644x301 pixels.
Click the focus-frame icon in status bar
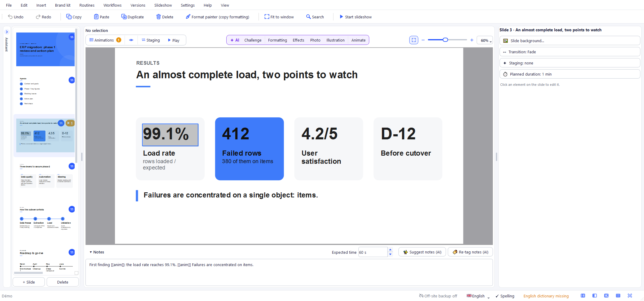pos(630,296)
